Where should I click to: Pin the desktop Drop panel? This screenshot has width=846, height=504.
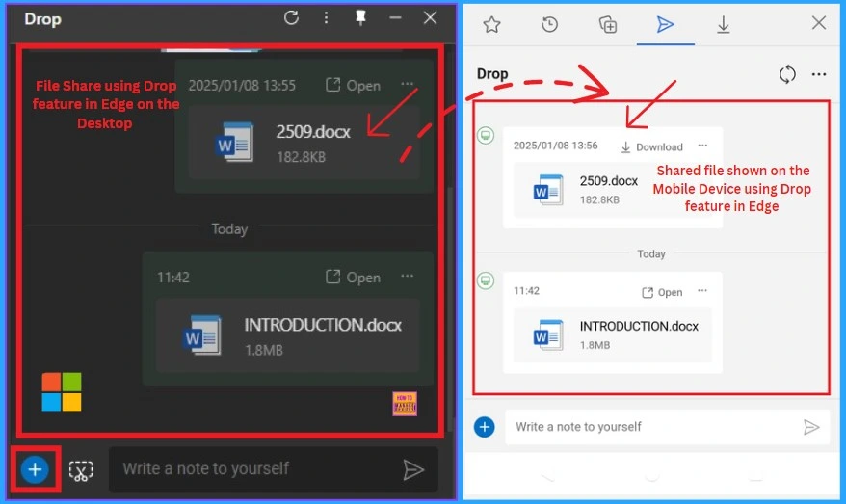click(x=360, y=17)
